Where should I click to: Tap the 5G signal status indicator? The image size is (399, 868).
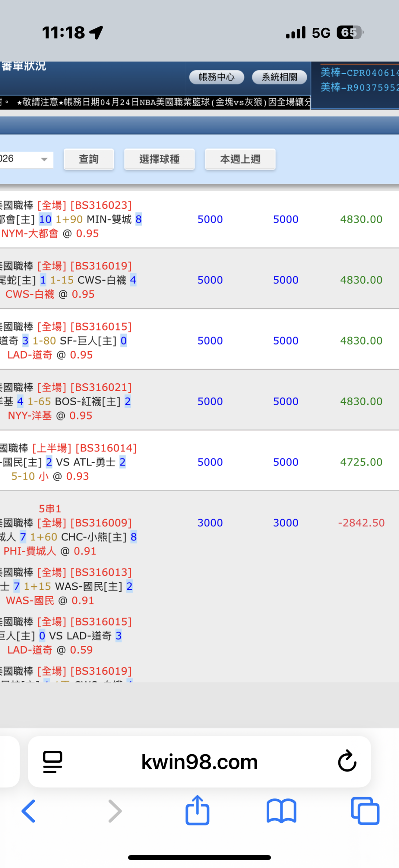click(x=321, y=33)
